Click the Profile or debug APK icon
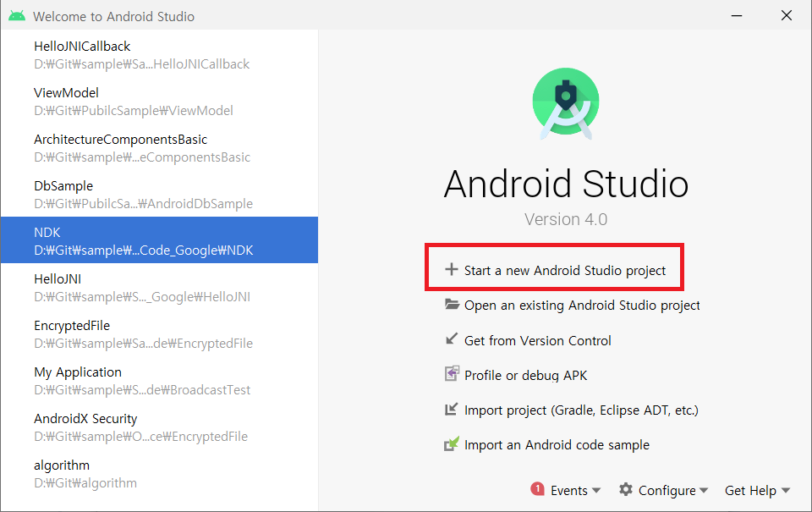The height and width of the screenshot is (512, 812). pos(452,374)
